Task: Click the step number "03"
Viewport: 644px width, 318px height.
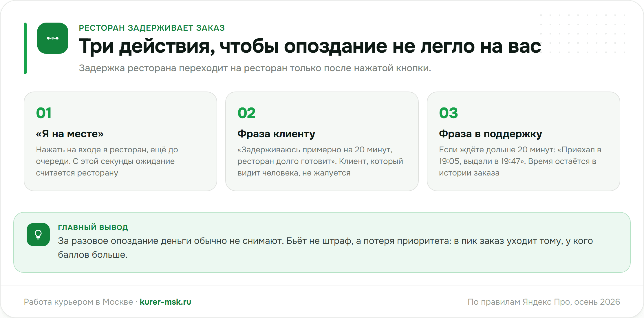Action: pos(448,113)
